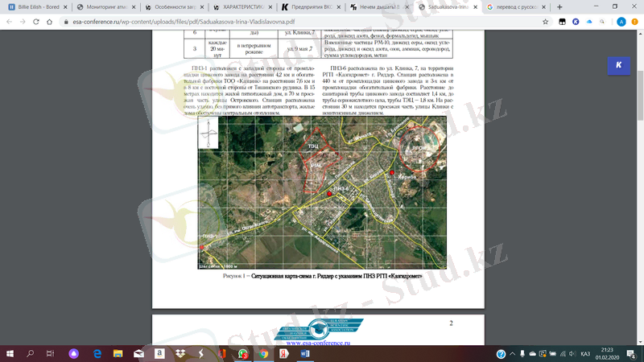The width and height of the screenshot is (644, 362).
Task: Bookmark this page with the star icon
Action: point(546,21)
